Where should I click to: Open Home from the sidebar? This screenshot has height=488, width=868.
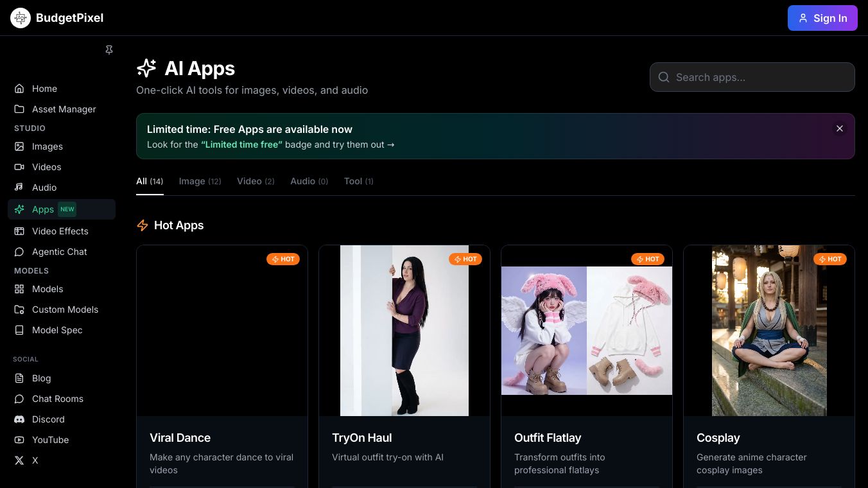pyautogui.click(x=44, y=89)
